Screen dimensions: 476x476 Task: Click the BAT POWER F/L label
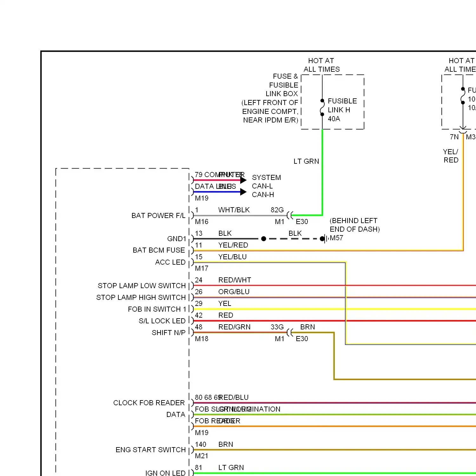pyautogui.click(x=158, y=215)
